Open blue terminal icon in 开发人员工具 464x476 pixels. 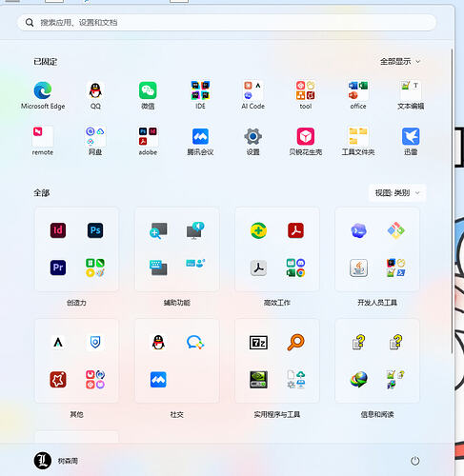pos(358,230)
